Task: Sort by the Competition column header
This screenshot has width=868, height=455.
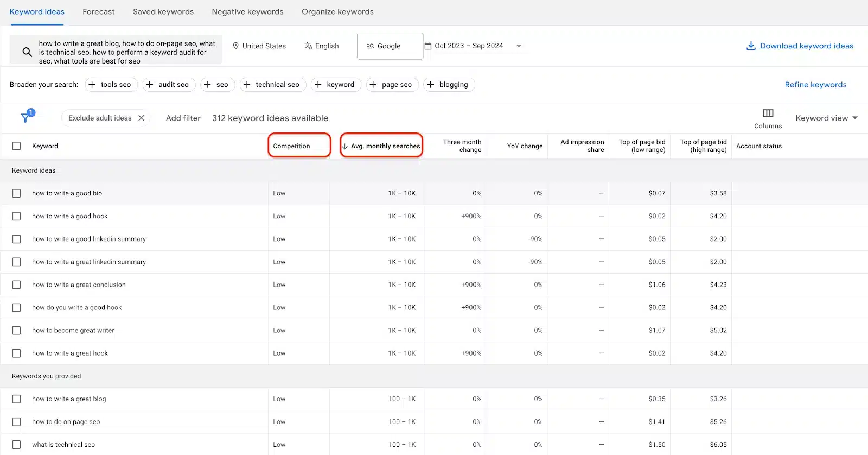Action: pyautogui.click(x=291, y=146)
